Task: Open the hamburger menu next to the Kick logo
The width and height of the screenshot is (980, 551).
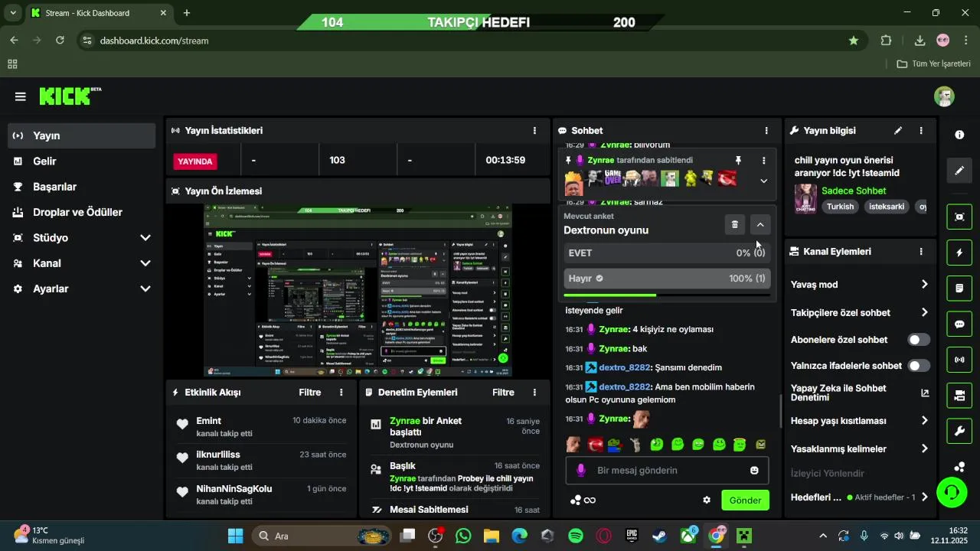Action: tap(21, 96)
